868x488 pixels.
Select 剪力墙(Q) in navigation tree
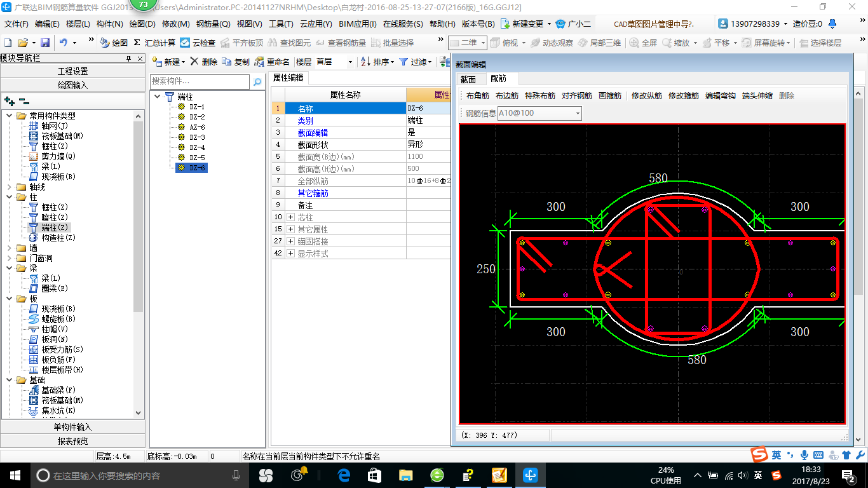tap(58, 156)
